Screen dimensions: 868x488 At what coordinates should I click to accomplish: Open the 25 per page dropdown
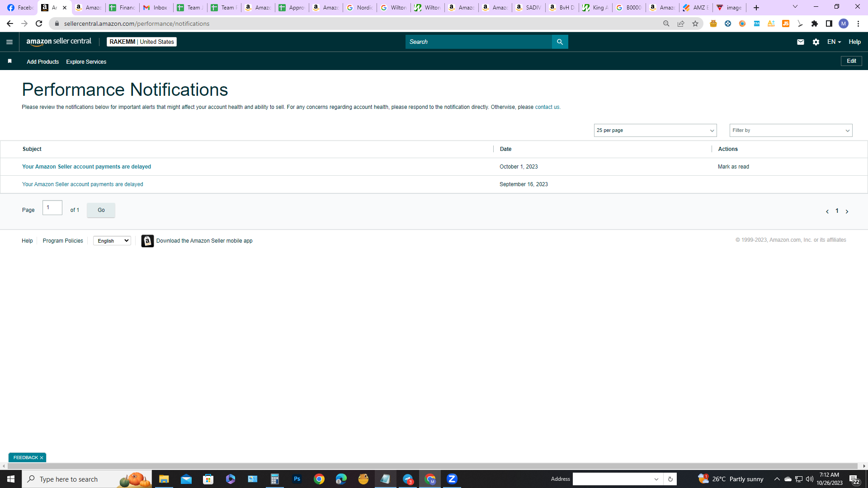pos(655,131)
